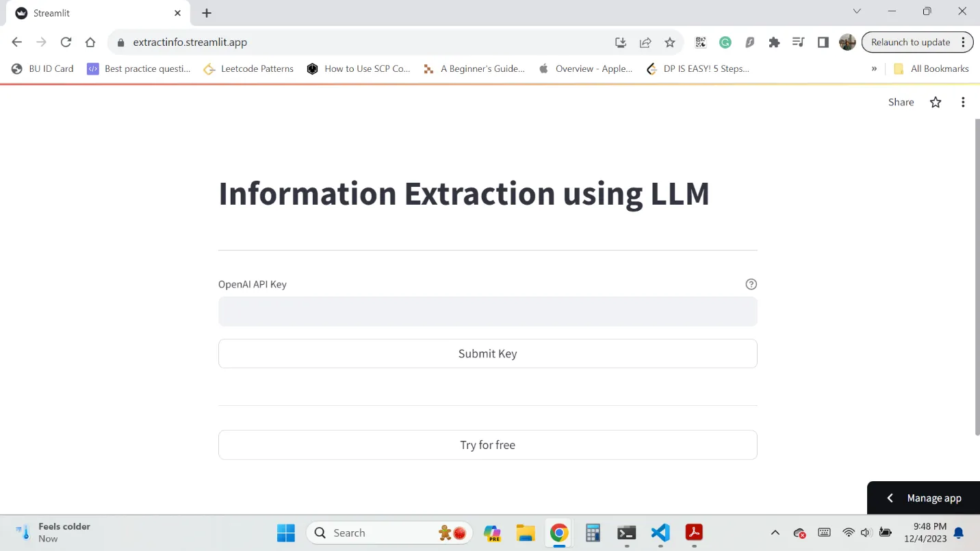Open the Terminal taskbar app
The width and height of the screenshot is (980, 551).
pyautogui.click(x=626, y=533)
